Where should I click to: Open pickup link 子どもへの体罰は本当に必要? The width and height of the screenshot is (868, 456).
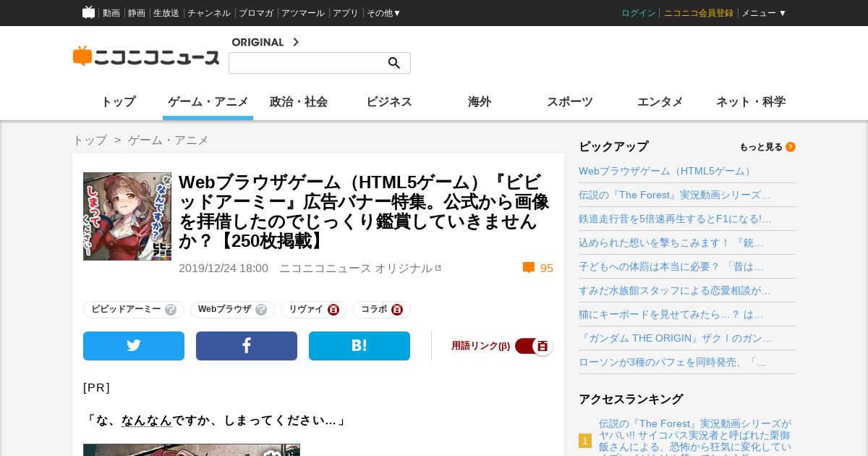point(671,267)
